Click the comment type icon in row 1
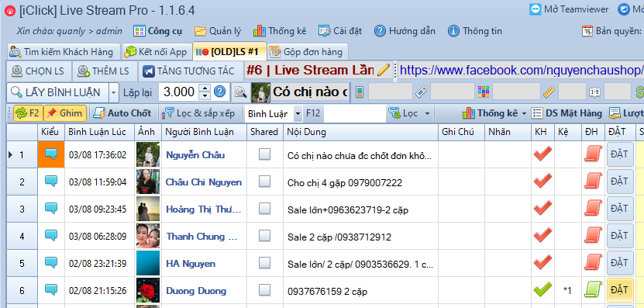The height and width of the screenshot is (308, 644). pyautogui.click(x=51, y=154)
